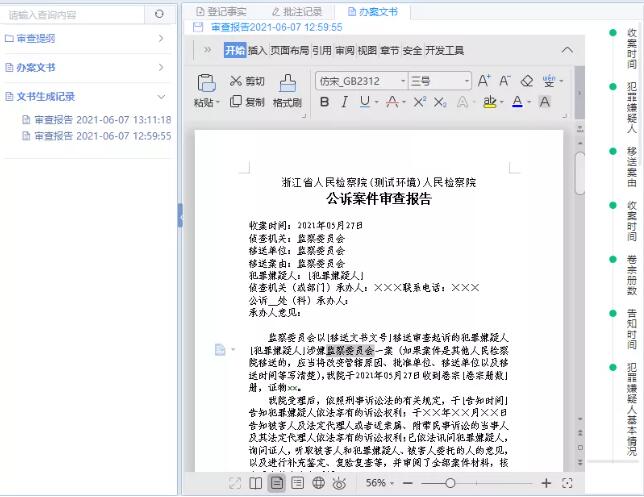Click the text effects outlined A icon
The image size is (644, 497).
pos(462,102)
